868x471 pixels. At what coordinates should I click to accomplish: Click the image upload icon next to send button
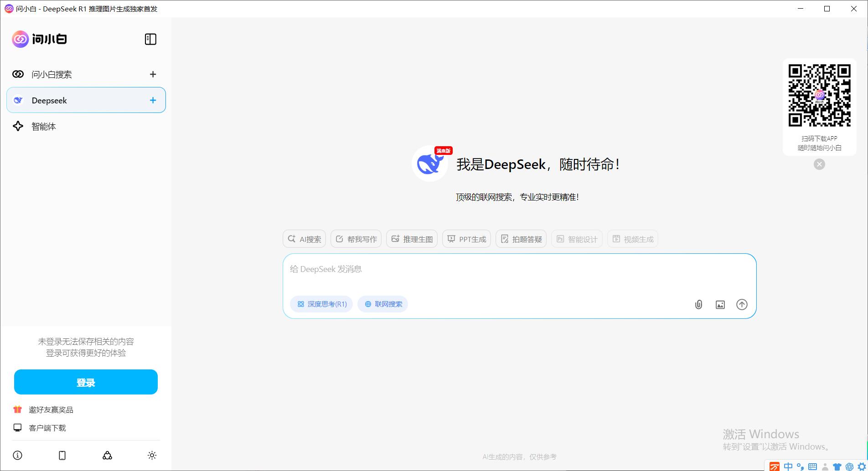point(720,304)
